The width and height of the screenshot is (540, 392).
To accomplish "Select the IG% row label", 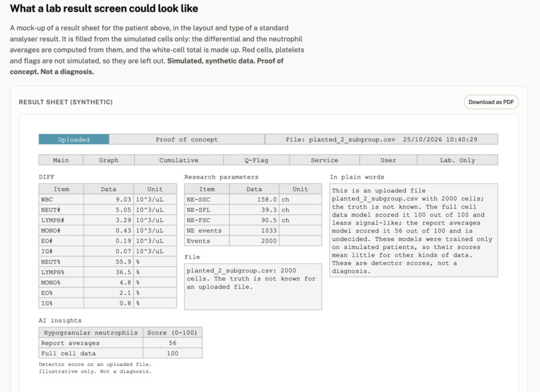I will (x=62, y=303).
